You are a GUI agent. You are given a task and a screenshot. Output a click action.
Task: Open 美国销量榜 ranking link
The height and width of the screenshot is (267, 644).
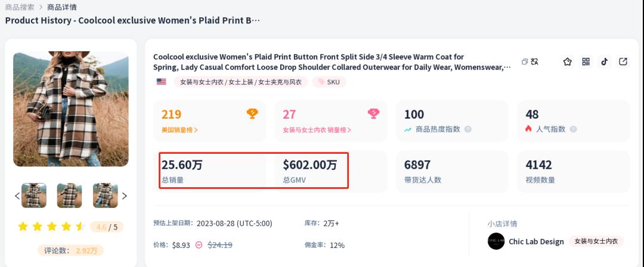coord(179,129)
